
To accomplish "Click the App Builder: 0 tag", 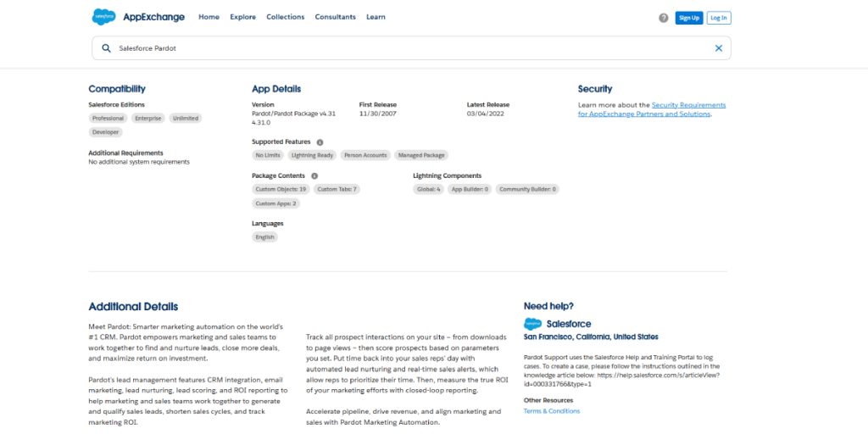I will [x=470, y=189].
